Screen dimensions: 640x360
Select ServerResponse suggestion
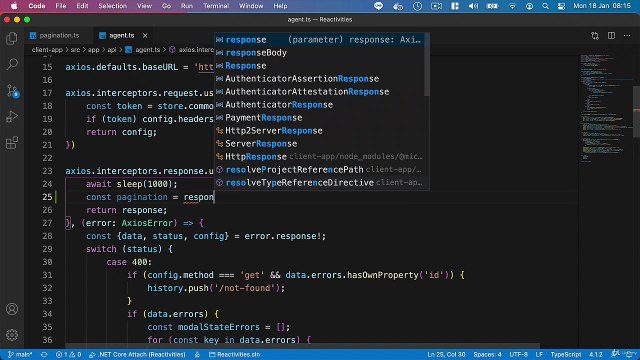coord(320,144)
